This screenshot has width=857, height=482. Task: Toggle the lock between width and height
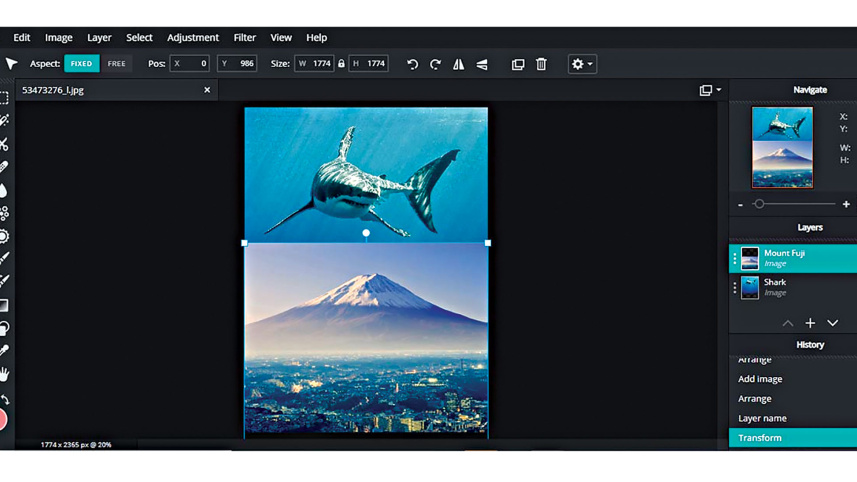tap(341, 64)
